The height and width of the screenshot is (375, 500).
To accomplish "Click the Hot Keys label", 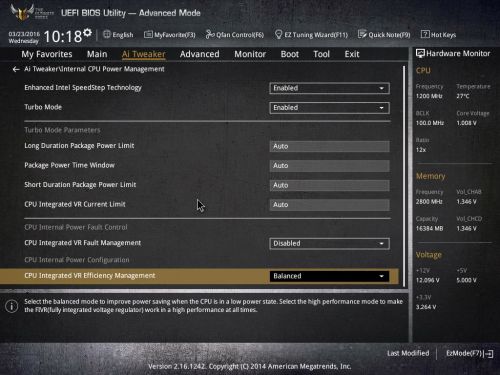I will tap(443, 35).
